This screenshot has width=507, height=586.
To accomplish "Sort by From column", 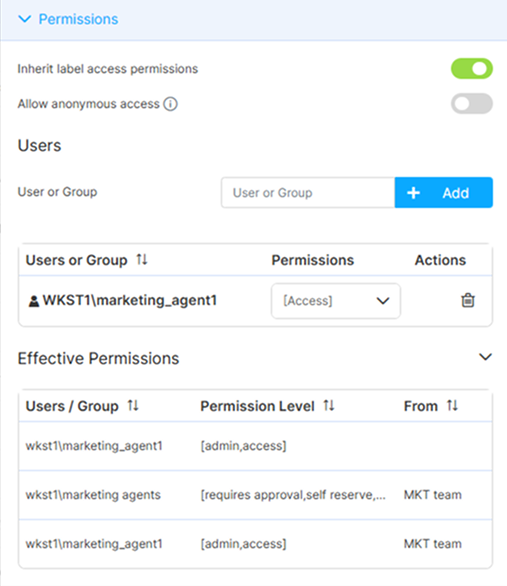I will coord(452,405).
